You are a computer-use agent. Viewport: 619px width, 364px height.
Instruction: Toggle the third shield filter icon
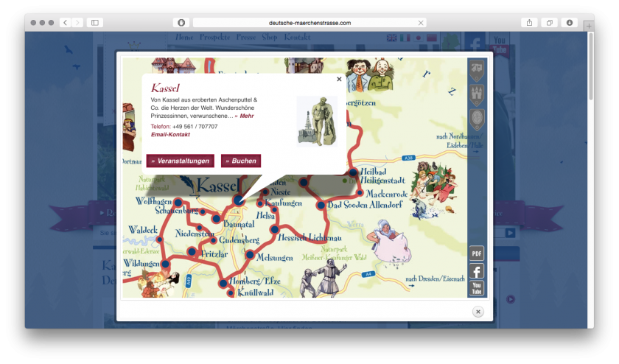point(477,119)
